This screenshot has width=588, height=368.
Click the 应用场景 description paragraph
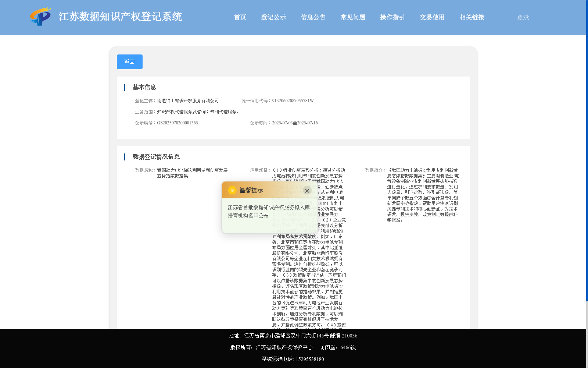click(x=309, y=248)
